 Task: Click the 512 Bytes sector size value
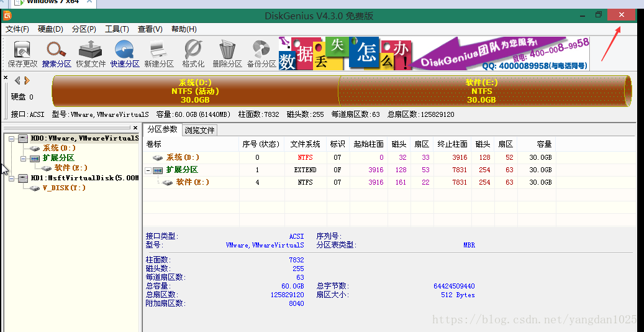(458, 295)
